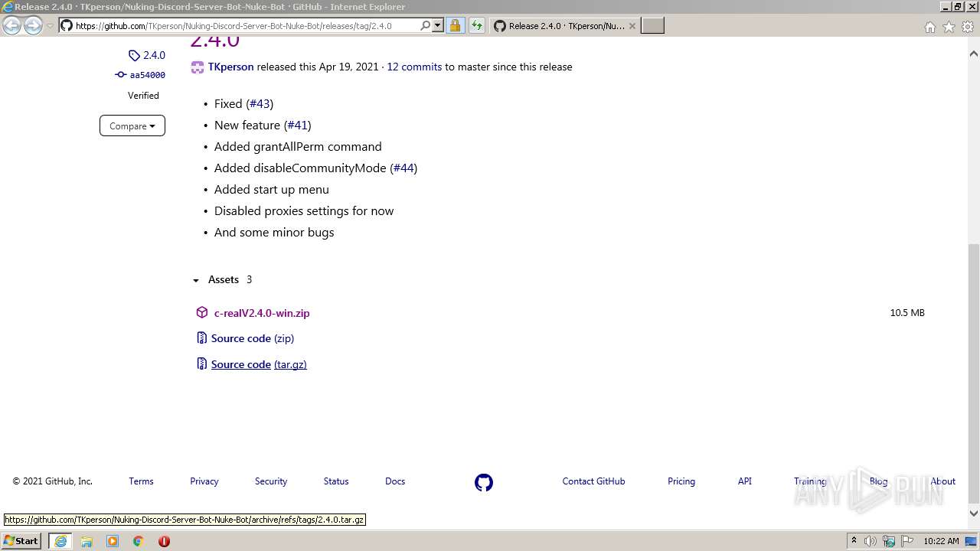
Task: Close the Release 2.4.0 tab
Action: pyautogui.click(x=632, y=25)
